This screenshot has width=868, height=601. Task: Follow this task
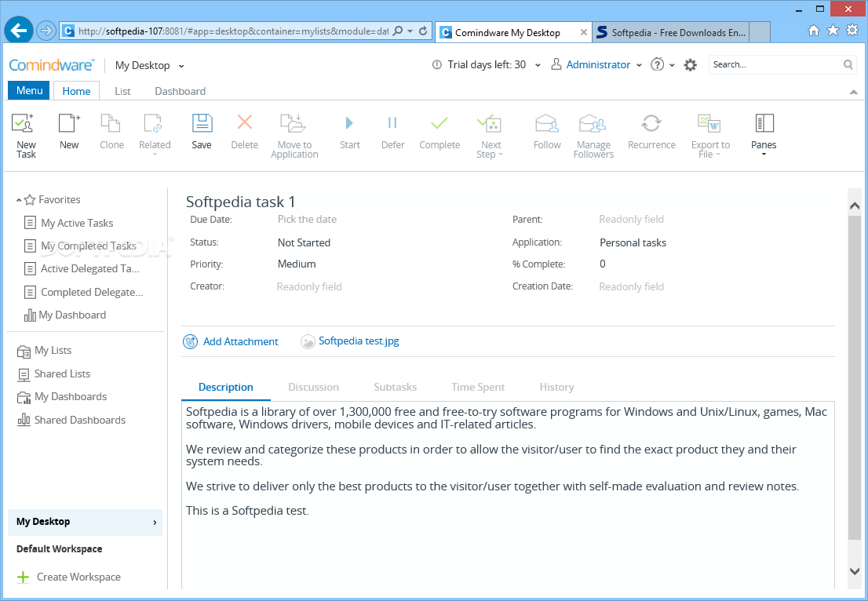pos(547,131)
